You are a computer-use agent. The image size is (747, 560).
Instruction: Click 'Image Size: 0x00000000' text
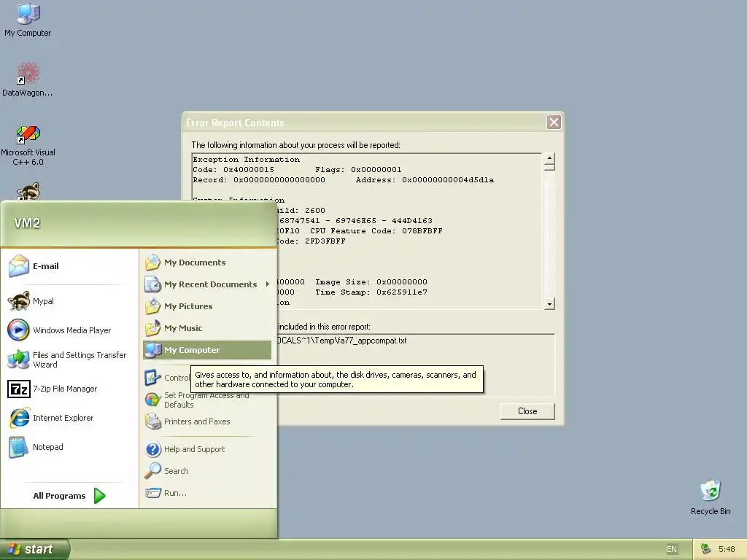tap(371, 282)
